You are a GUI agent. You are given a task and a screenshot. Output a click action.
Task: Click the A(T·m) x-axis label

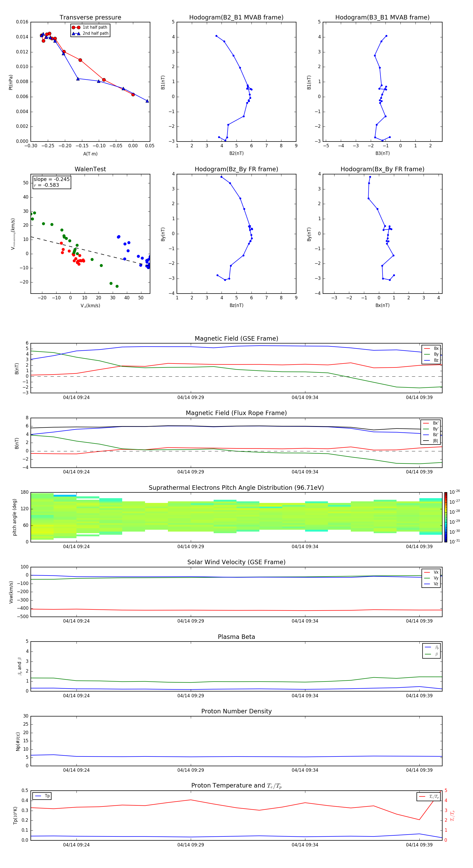click(x=90, y=154)
